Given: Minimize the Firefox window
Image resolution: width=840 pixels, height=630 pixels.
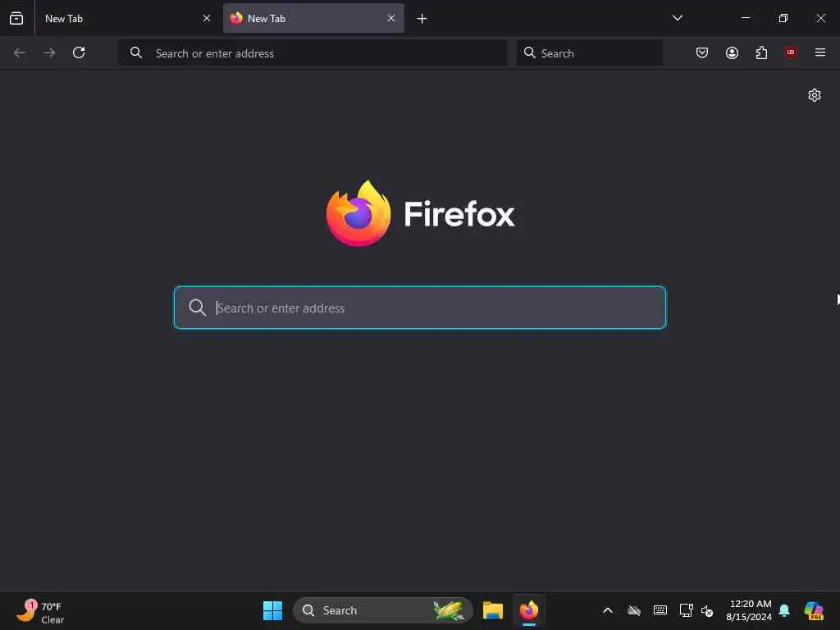Looking at the screenshot, I should (x=746, y=18).
